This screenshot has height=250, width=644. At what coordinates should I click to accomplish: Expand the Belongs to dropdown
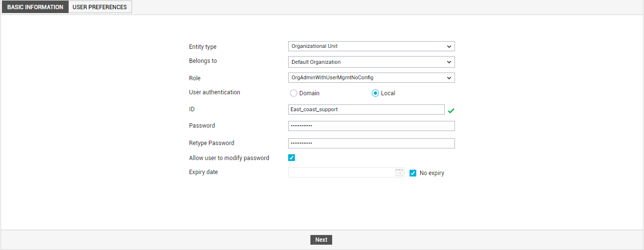coord(371,62)
